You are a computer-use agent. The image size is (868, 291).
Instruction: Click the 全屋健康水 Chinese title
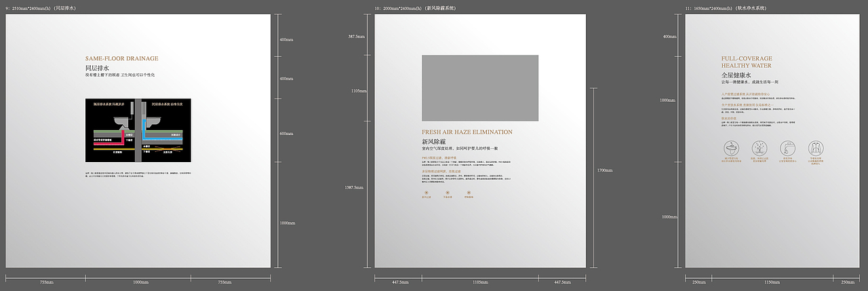pyautogui.click(x=735, y=75)
